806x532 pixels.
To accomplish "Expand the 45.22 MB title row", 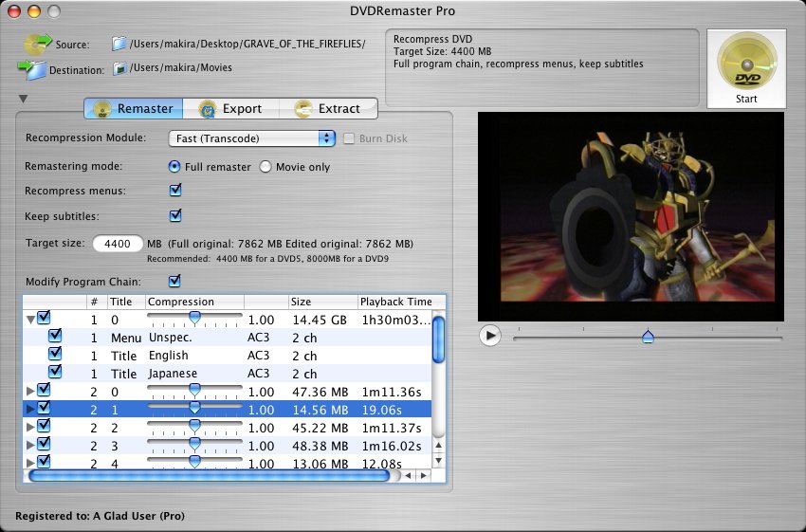I will click(30, 427).
